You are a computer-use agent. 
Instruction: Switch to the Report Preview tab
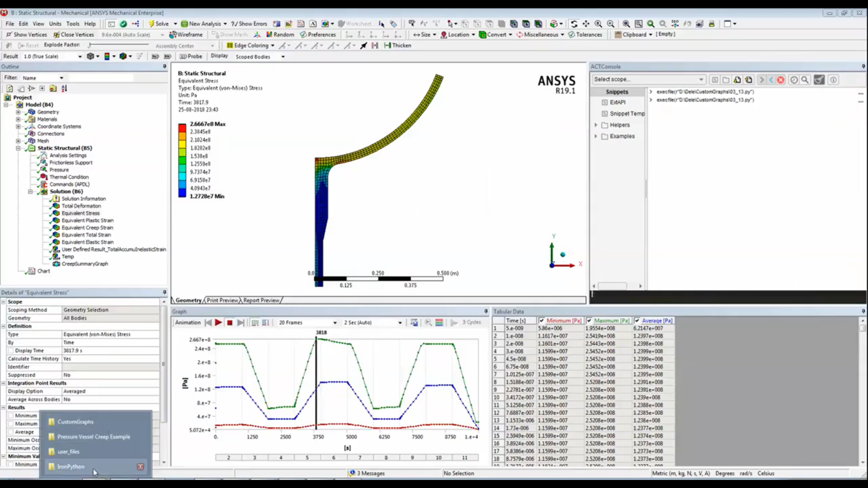[x=261, y=300]
